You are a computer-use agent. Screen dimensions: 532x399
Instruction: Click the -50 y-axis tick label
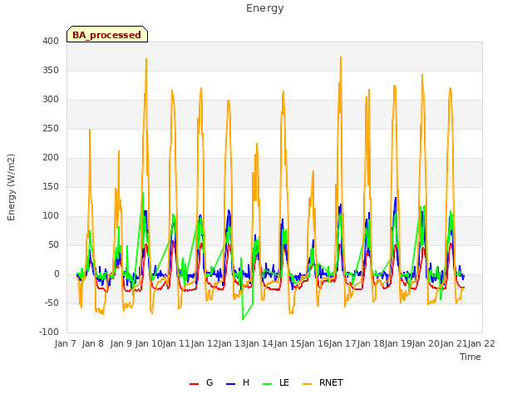pyautogui.click(x=52, y=303)
